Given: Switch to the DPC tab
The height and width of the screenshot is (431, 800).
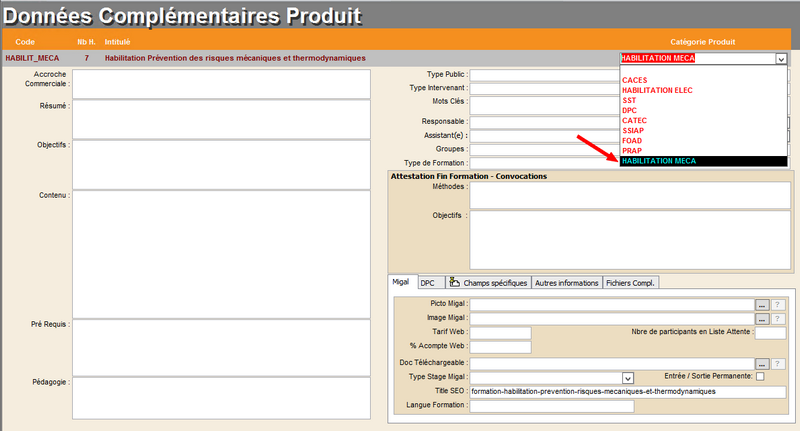Looking at the screenshot, I should point(427,283).
